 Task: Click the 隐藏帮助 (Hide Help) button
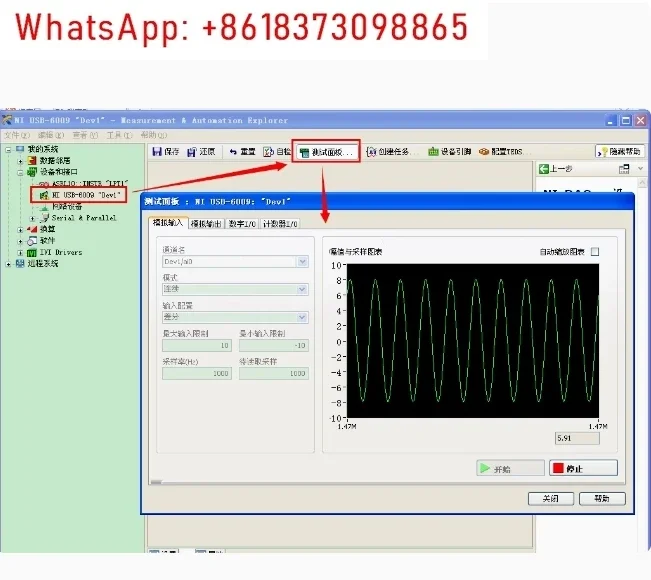pos(620,152)
